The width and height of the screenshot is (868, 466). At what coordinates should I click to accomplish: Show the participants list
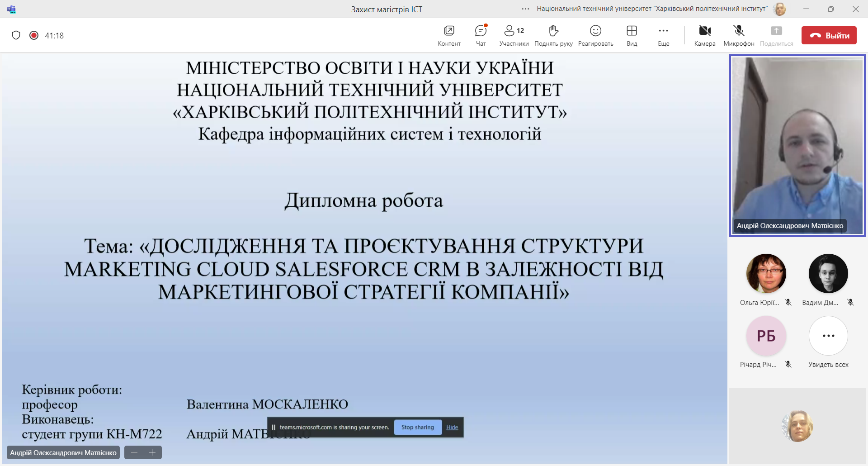(514, 35)
